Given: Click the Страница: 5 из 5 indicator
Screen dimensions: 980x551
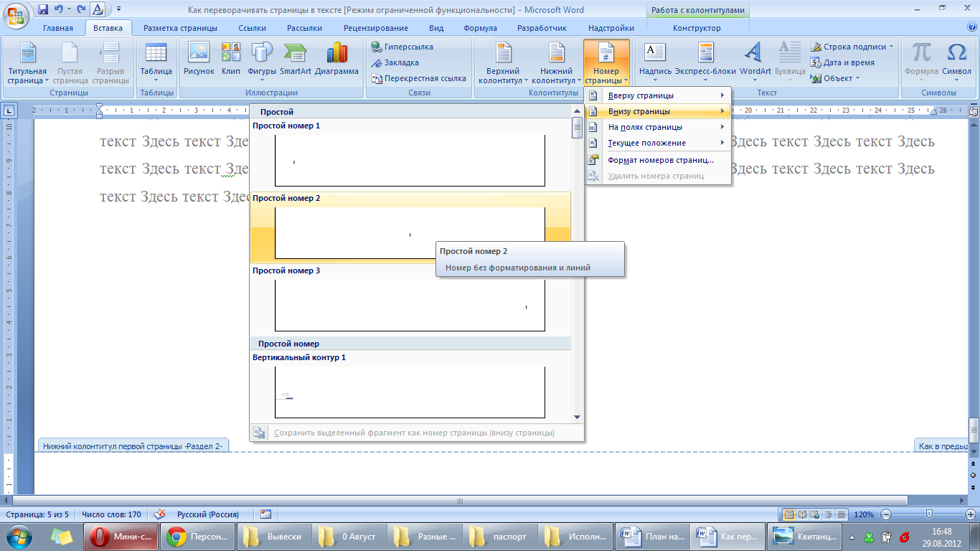Looking at the screenshot, I should point(37,514).
